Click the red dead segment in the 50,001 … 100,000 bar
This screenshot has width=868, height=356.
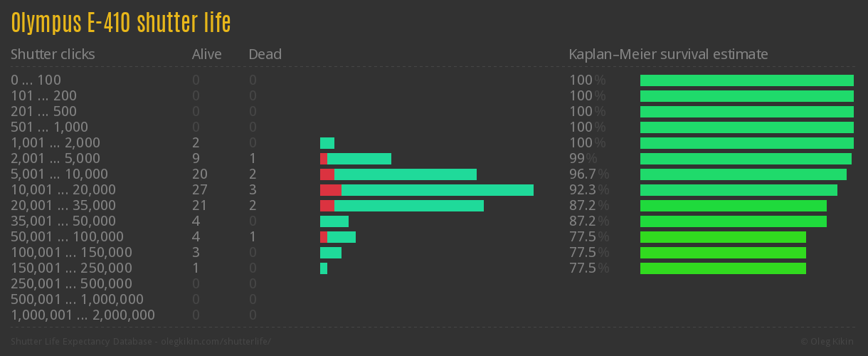pos(324,237)
